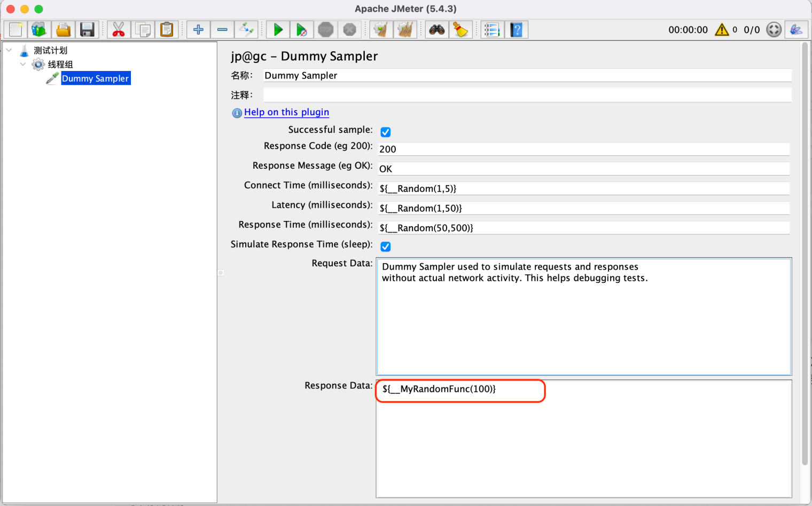The image size is (812, 506).
Task: Collapse the 线程组 tree node
Action: pyautogui.click(x=23, y=64)
